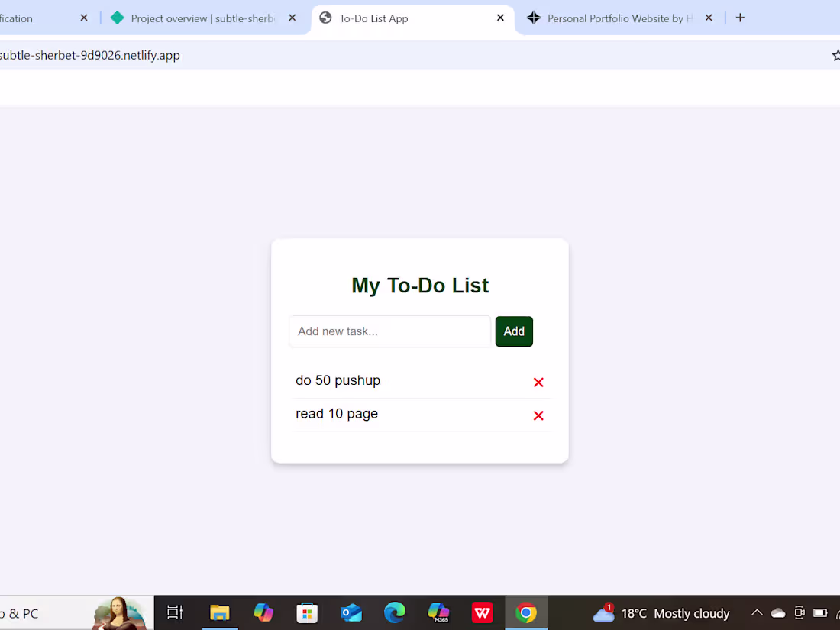Launch WPS Office from the taskbar
This screenshot has height=630, width=840.
coord(482,612)
